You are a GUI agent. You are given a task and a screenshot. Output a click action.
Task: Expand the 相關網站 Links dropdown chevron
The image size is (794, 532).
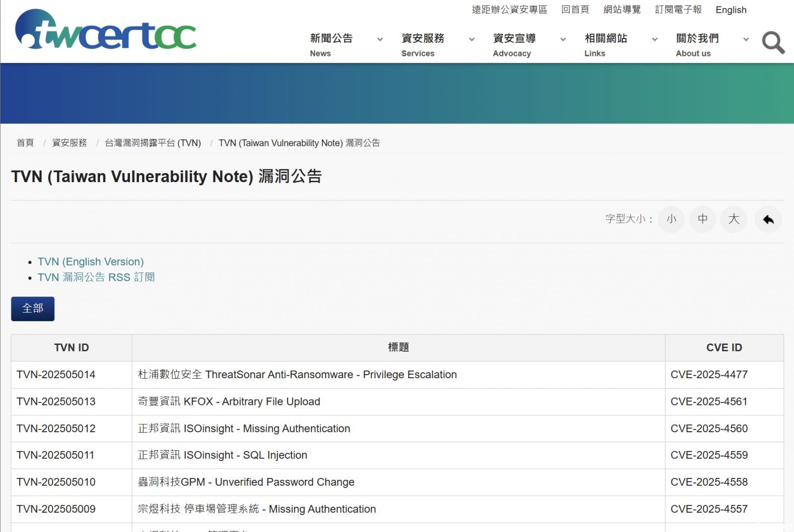click(x=655, y=39)
